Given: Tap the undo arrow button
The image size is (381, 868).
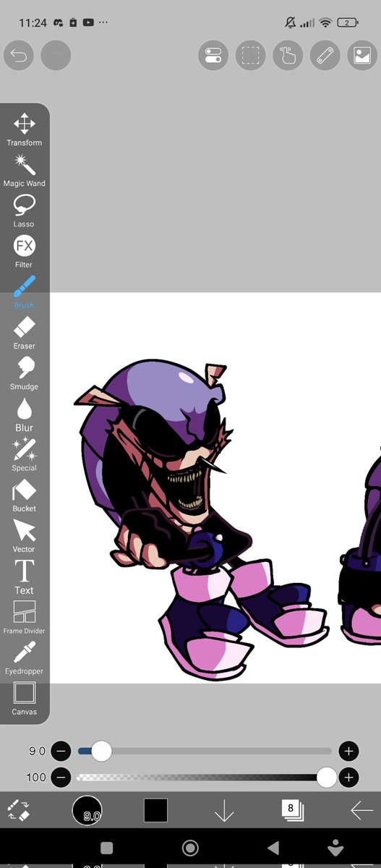Looking at the screenshot, I should [x=18, y=56].
